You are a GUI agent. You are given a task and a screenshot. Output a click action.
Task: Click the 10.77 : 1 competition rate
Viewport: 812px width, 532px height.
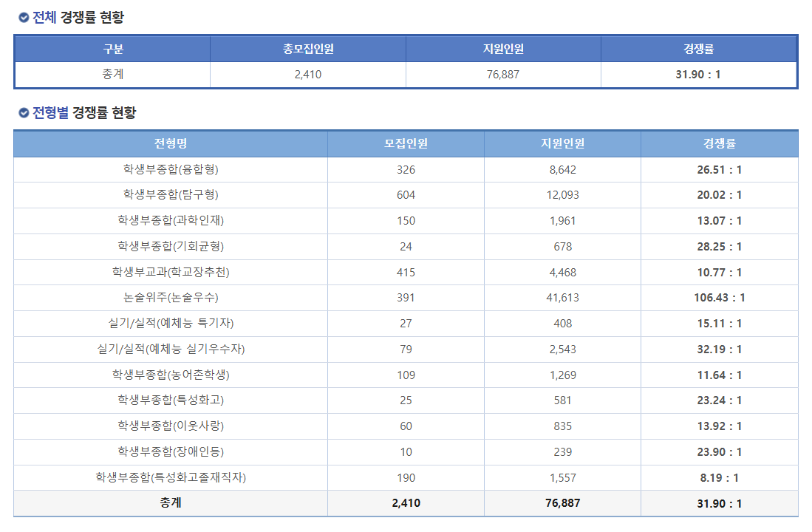(x=720, y=273)
